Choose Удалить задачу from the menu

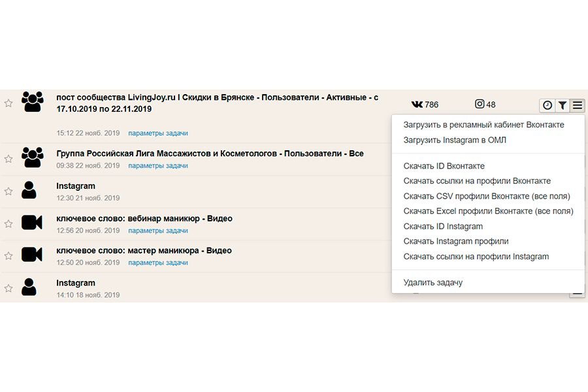(x=433, y=282)
